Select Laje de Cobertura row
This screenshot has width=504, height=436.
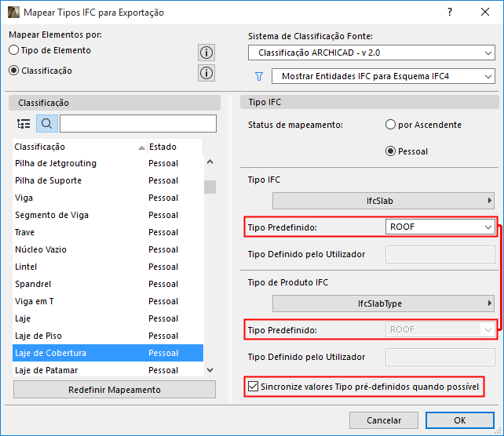(x=108, y=353)
